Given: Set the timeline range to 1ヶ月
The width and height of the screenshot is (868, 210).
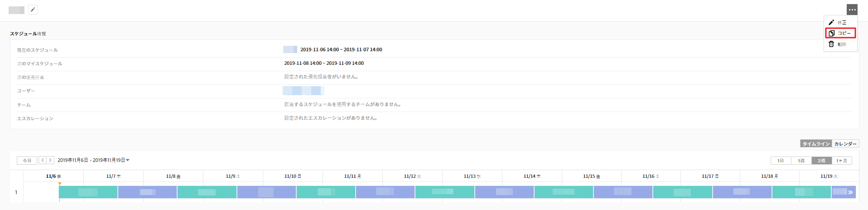Looking at the screenshot, I should click(842, 161).
